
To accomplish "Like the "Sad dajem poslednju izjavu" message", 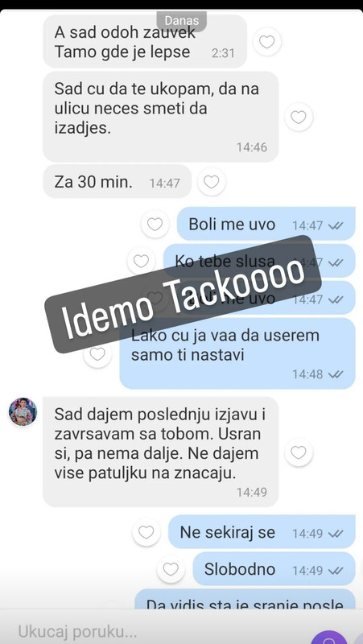I will (299, 452).
